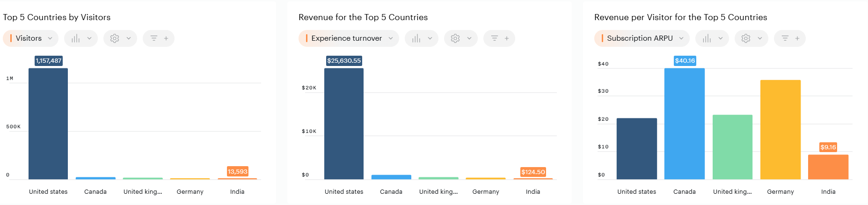Expand the Experience turnover metric dropdown
Screen dimensions: 868x205
tap(349, 38)
